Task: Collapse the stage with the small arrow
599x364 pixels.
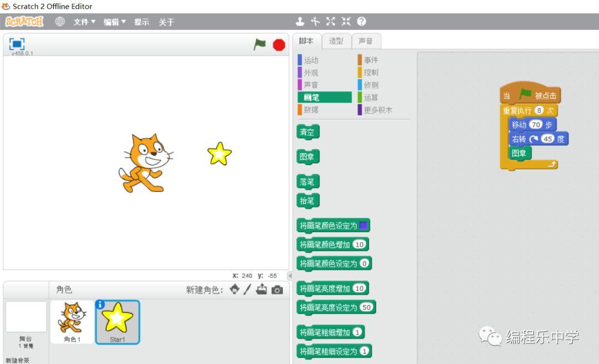Action: pos(290,275)
